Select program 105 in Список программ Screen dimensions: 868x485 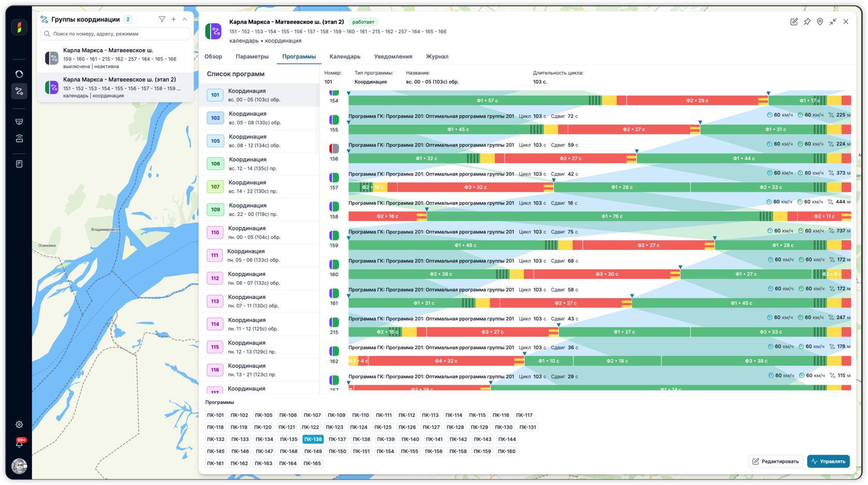tap(259, 141)
